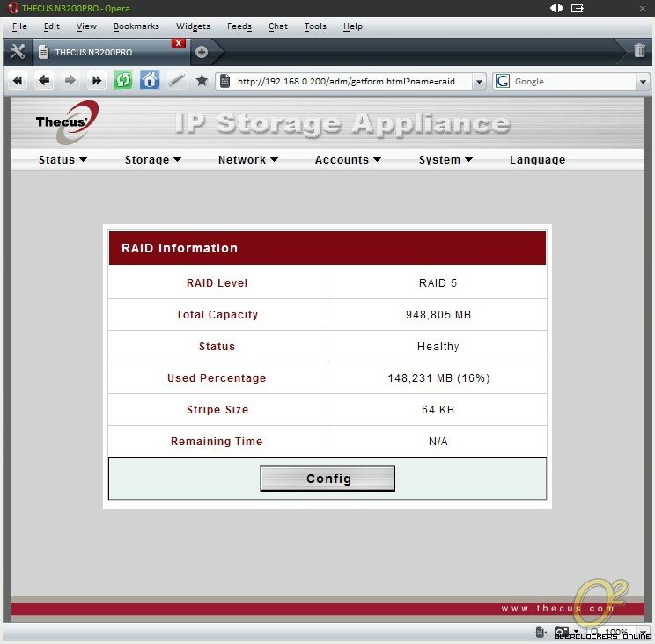The height and width of the screenshot is (644, 655).
Task: Click the title bar window layout icon
Action: click(x=578, y=8)
